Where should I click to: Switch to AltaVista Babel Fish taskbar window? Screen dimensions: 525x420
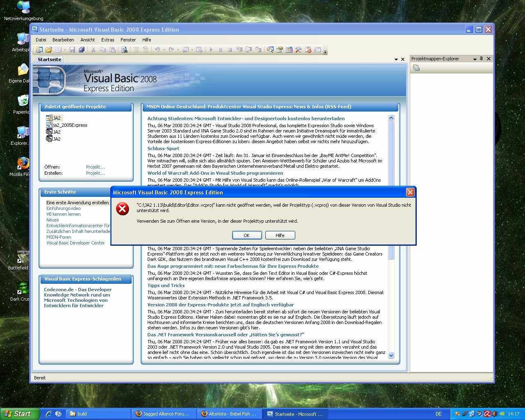228,414
